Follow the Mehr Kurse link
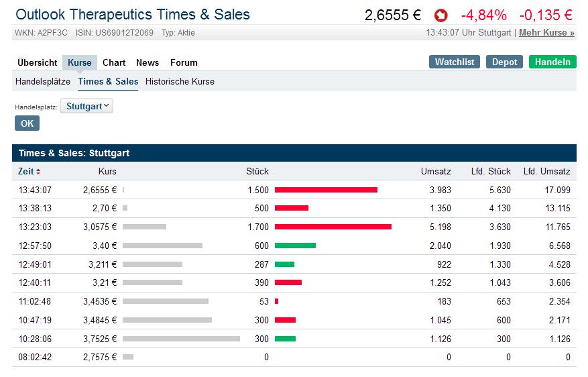Viewport: 588px width, 377px height. 546,32
